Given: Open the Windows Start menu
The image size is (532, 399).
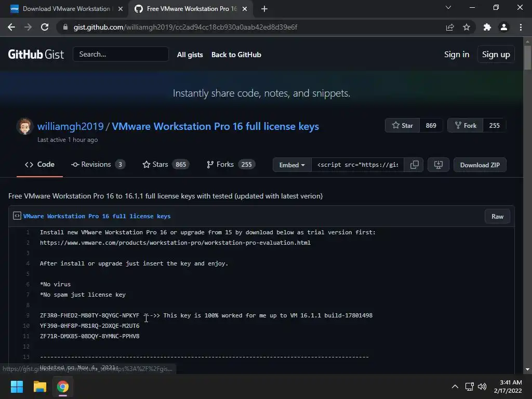Looking at the screenshot, I should [x=17, y=387].
